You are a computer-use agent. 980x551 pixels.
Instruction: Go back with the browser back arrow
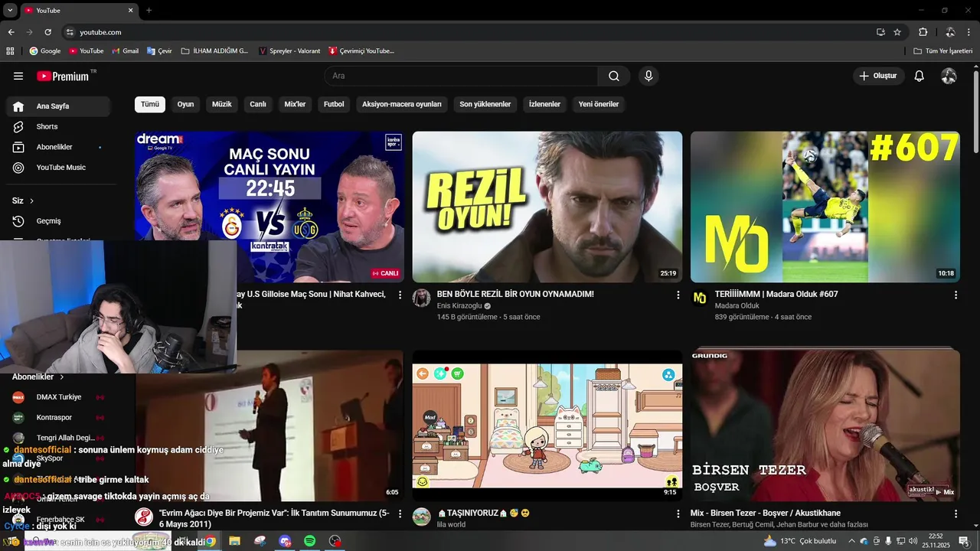pyautogui.click(x=11, y=32)
